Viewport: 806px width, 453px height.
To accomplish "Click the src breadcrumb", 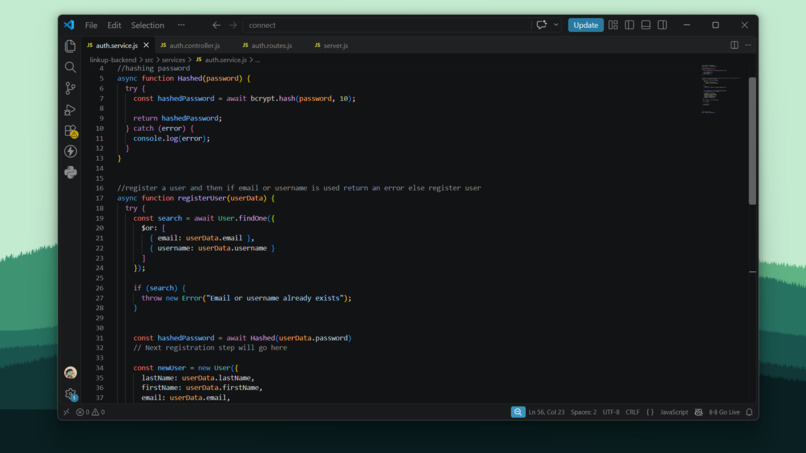I will [149, 60].
